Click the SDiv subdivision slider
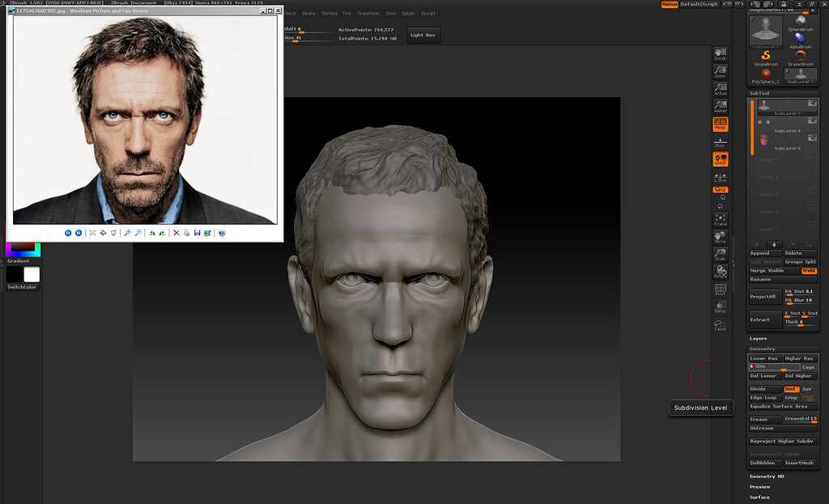Image resolution: width=829 pixels, height=504 pixels. tap(774, 366)
